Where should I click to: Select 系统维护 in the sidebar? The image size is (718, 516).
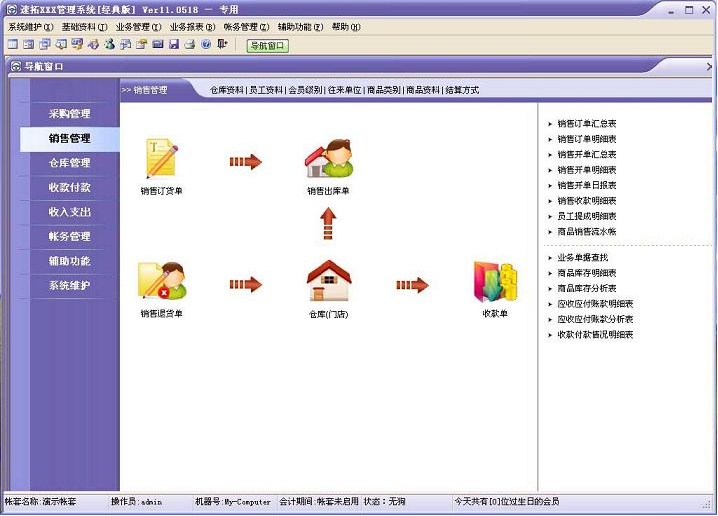tap(70, 285)
